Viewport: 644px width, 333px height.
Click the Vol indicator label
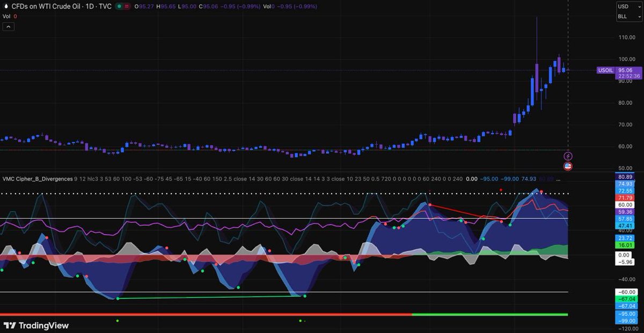pyautogui.click(x=6, y=17)
